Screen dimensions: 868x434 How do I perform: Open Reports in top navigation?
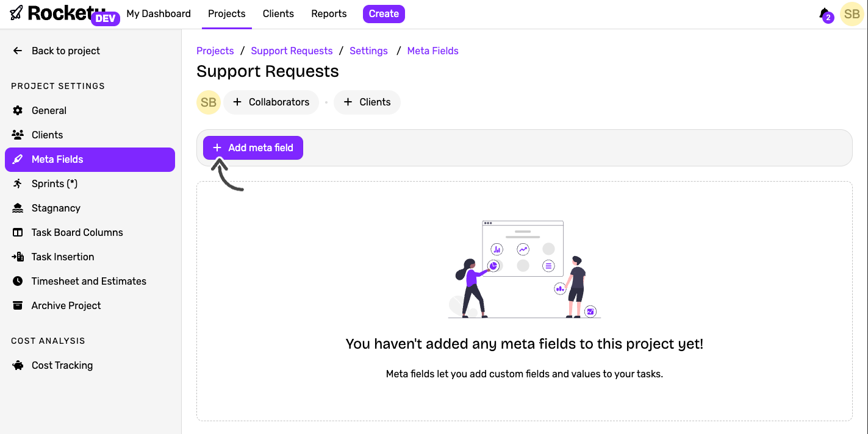pyautogui.click(x=329, y=13)
